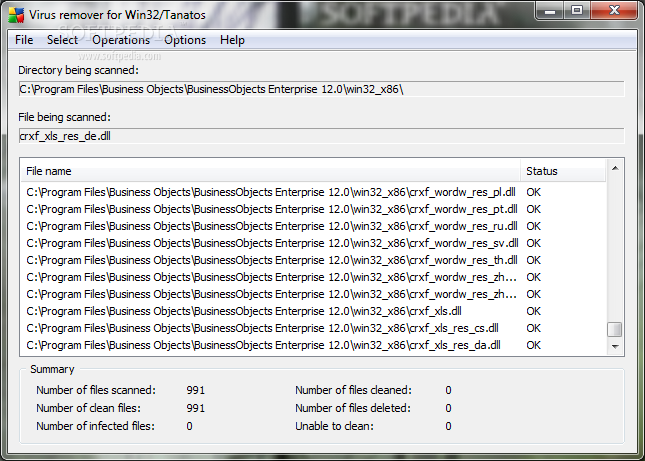Click the infected files count value 0
The width and height of the screenshot is (645, 461).
pos(189,426)
